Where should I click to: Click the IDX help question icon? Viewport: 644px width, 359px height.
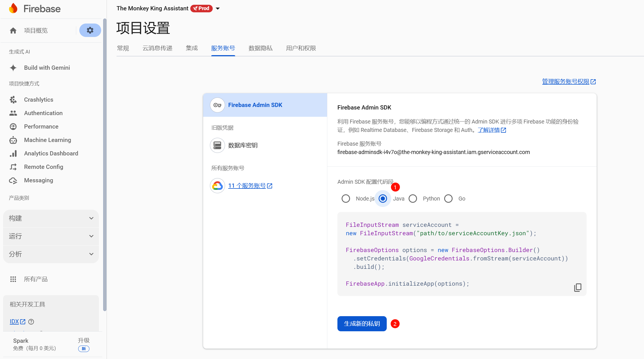coord(31,322)
